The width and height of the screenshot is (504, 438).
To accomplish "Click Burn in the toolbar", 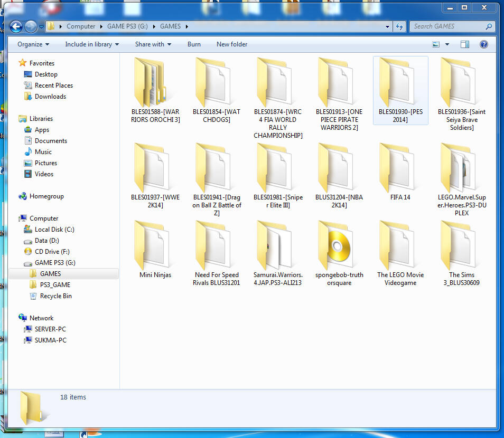I will [194, 44].
